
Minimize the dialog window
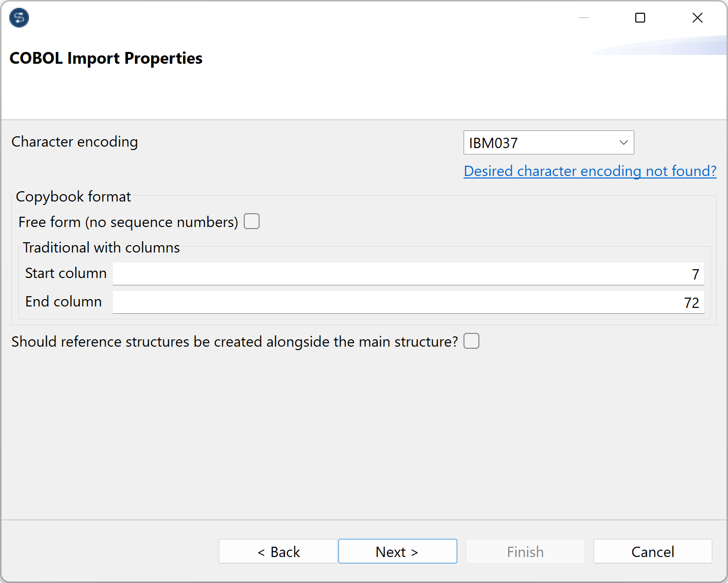(583, 18)
